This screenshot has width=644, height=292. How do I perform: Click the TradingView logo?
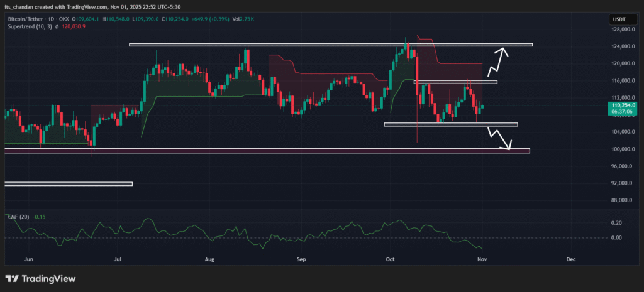[40, 279]
